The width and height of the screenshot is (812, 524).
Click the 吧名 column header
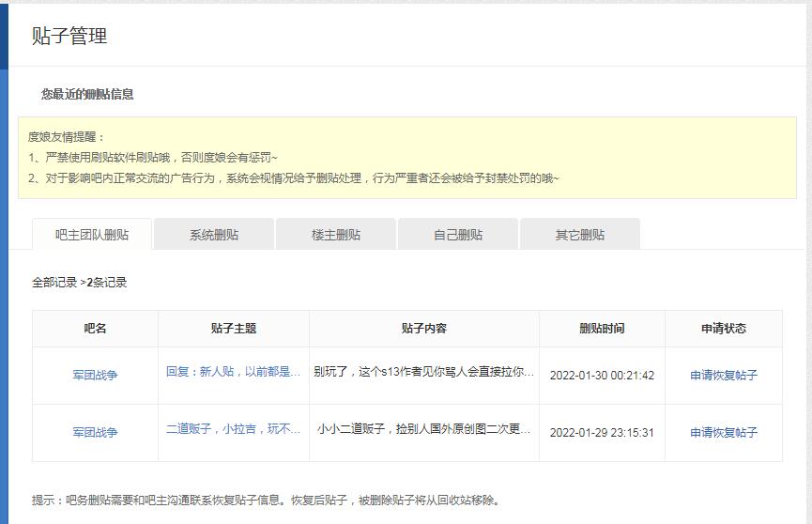pos(95,329)
